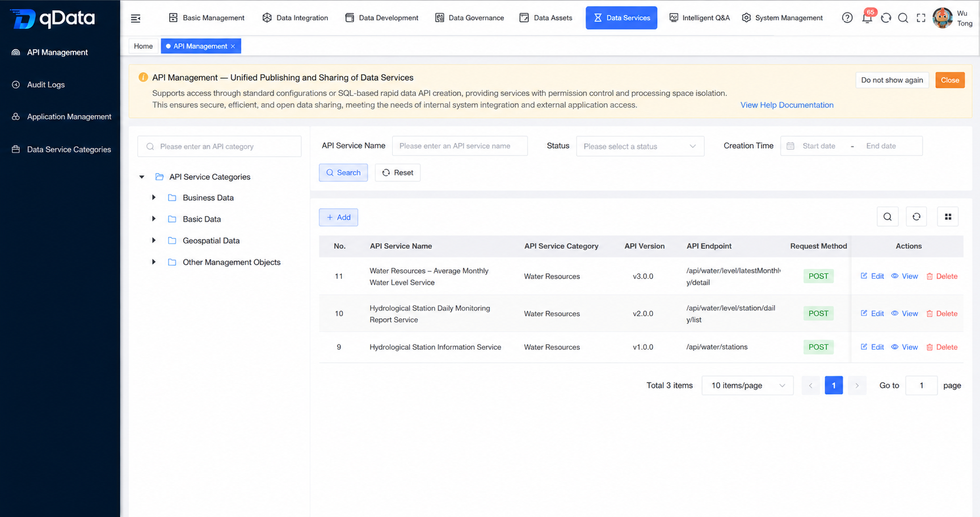The image size is (980, 517).
Task: Open the Data Development menu
Action: [x=382, y=18]
